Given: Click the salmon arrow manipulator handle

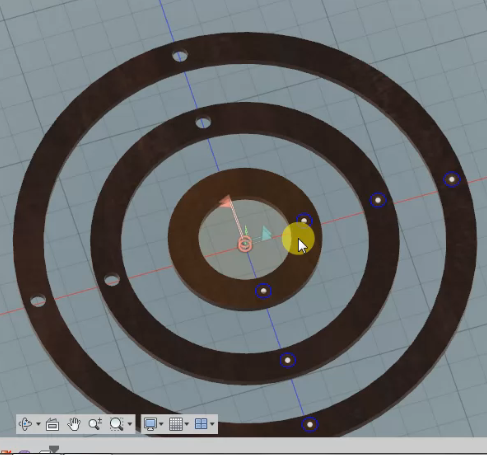Looking at the screenshot, I should [226, 202].
